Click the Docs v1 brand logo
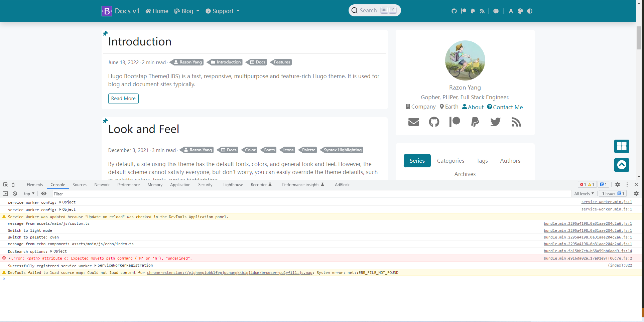Viewport: 644px width, 322px height. click(120, 11)
